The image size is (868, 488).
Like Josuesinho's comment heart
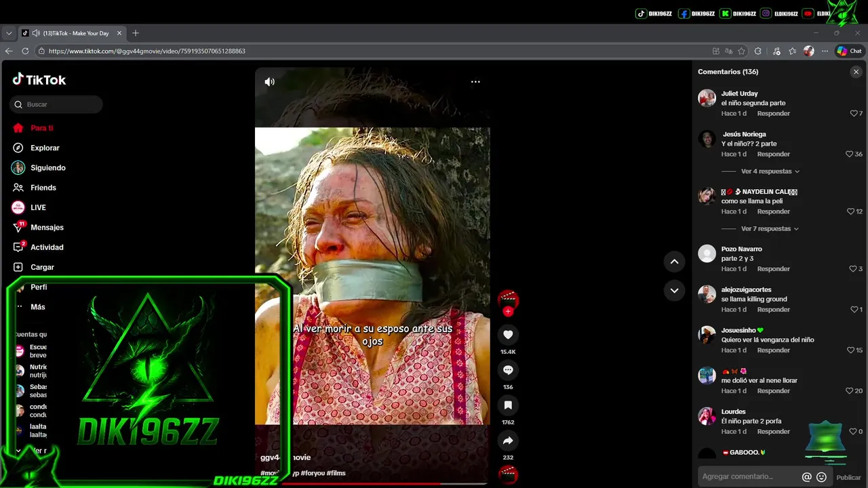tap(850, 350)
